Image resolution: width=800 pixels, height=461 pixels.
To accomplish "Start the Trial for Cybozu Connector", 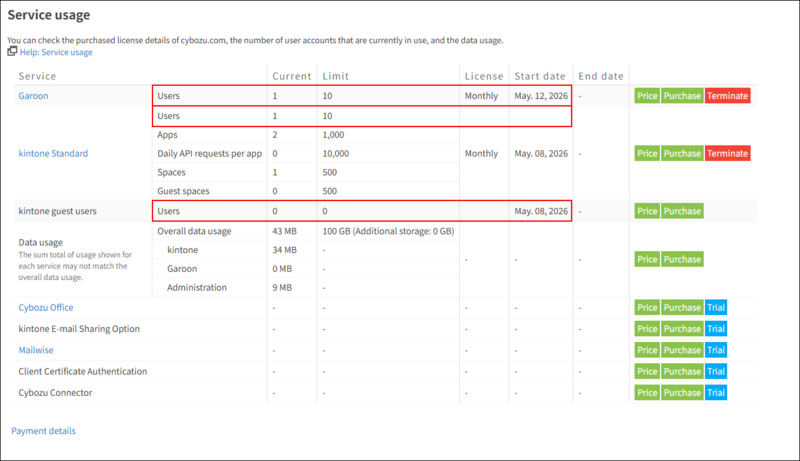I will pos(716,393).
